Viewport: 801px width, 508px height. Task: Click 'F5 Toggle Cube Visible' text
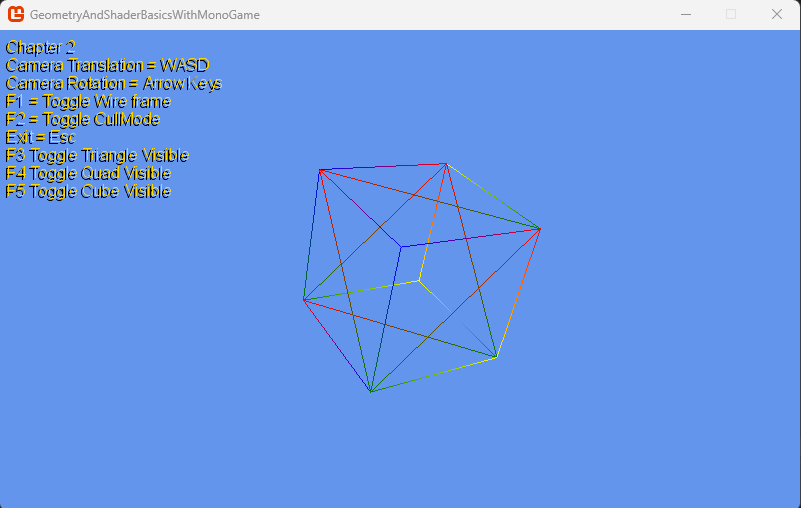tap(88, 191)
